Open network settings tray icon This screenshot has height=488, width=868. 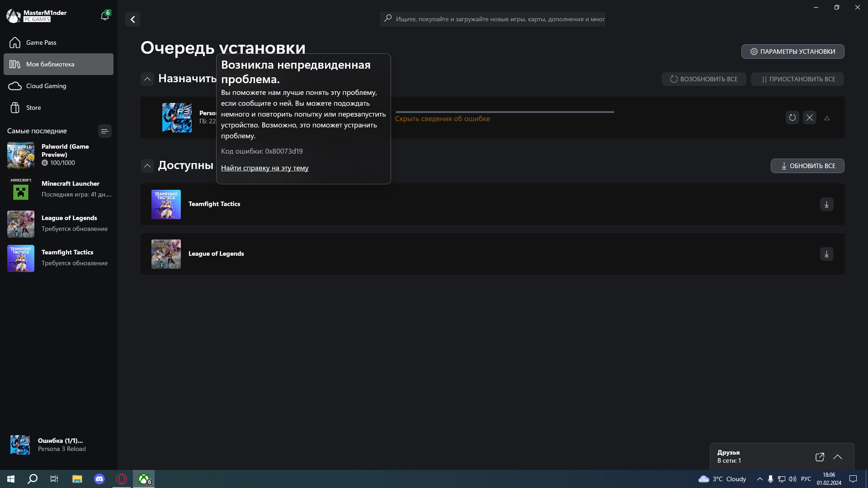781,479
